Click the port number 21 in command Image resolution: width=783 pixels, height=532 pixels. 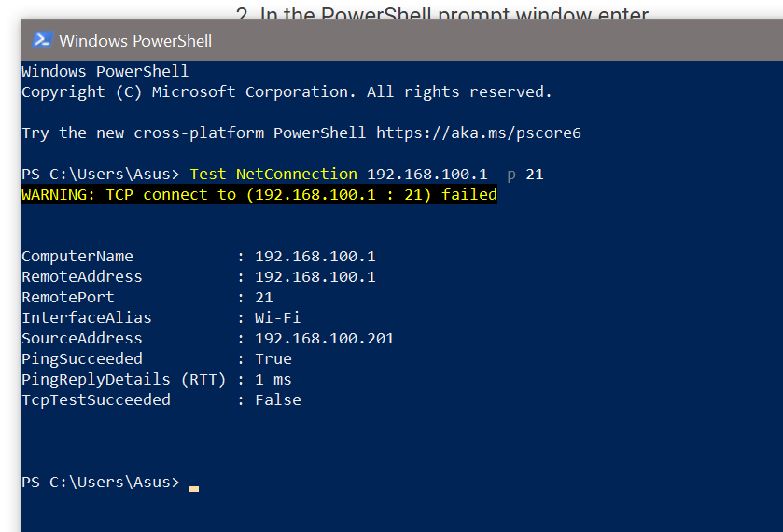(x=535, y=174)
